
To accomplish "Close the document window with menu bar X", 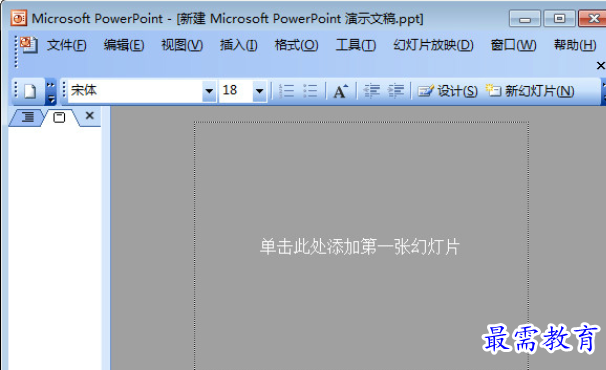I will pyautogui.click(x=600, y=66).
